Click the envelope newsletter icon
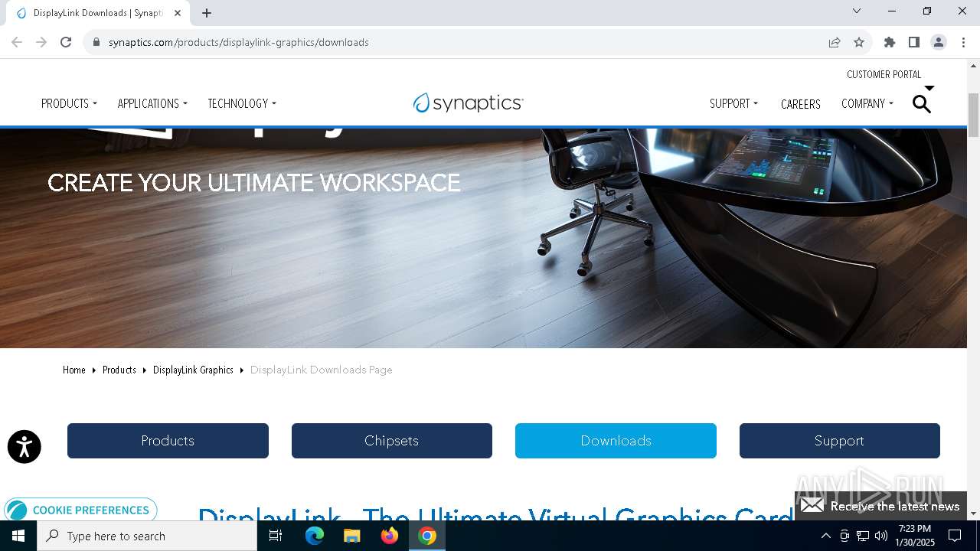Viewport: 980px width, 551px height. tap(812, 506)
